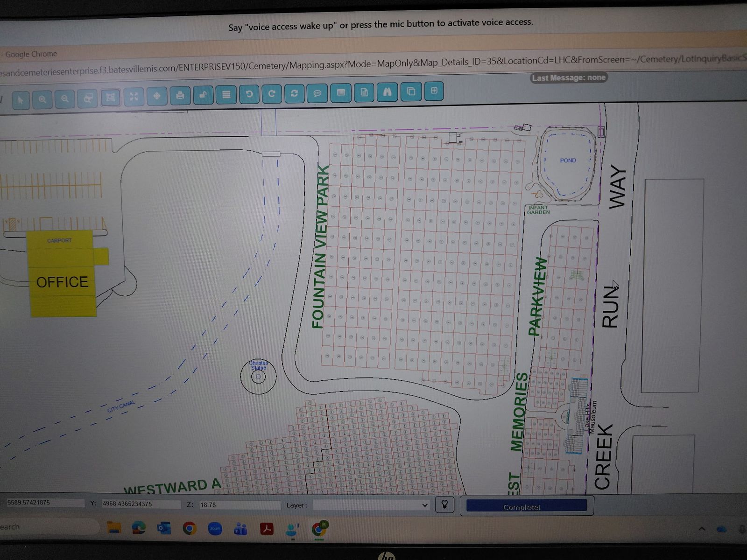Open Outlook from taskbar

(164, 528)
